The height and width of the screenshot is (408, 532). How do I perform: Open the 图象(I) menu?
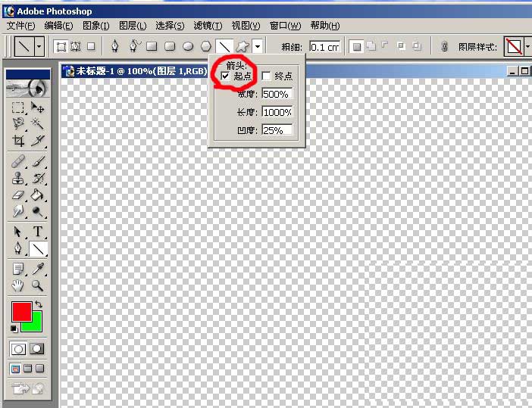click(96, 26)
